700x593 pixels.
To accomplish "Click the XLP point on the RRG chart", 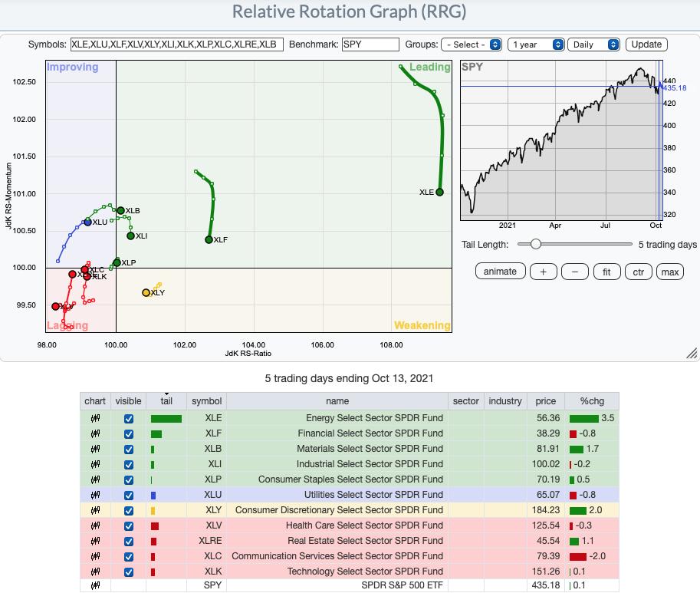I will [x=117, y=262].
